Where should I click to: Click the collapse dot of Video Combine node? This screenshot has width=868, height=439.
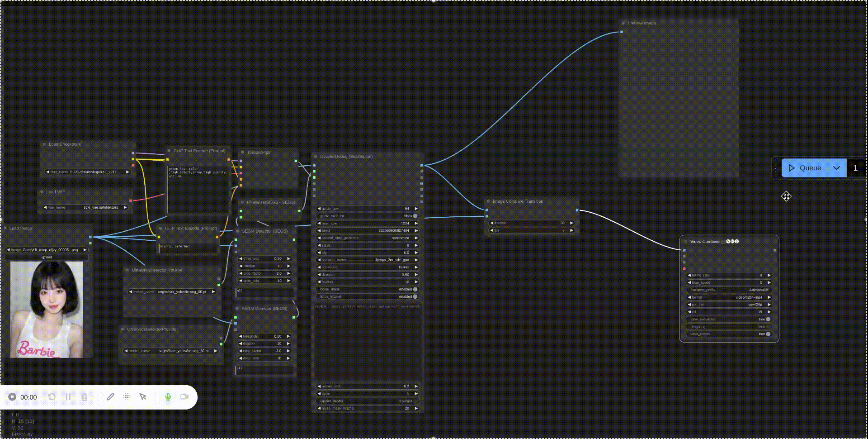pyautogui.click(x=686, y=242)
